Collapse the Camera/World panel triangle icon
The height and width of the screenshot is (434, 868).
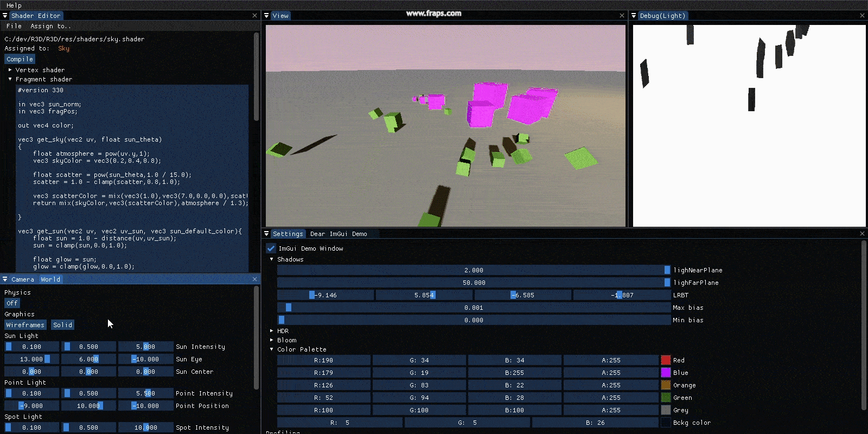5,279
